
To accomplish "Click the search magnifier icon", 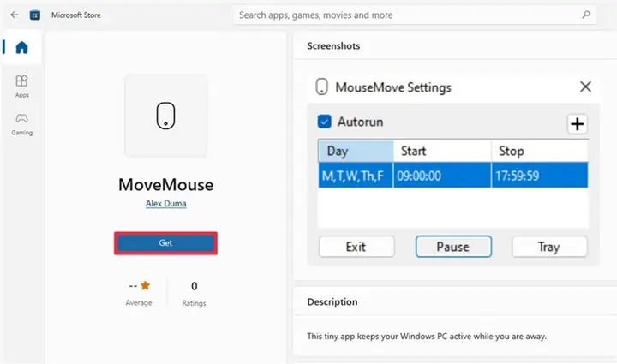I will 586,15.
